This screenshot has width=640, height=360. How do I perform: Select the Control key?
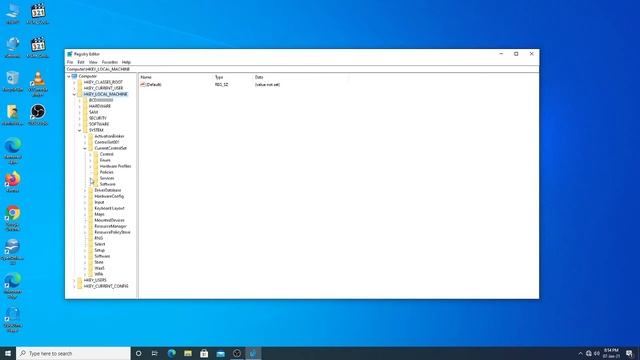tap(107, 154)
